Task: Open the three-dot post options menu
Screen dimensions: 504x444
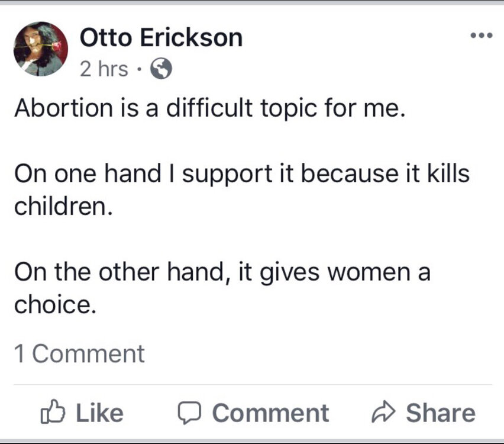Action: click(481, 36)
